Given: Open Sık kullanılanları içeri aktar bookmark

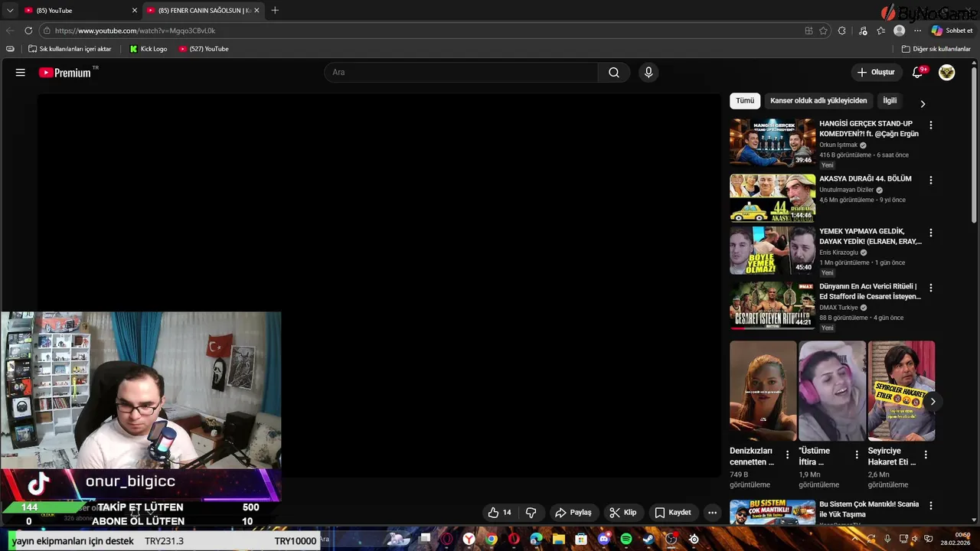Looking at the screenshot, I should pyautogui.click(x=70, y=49).
